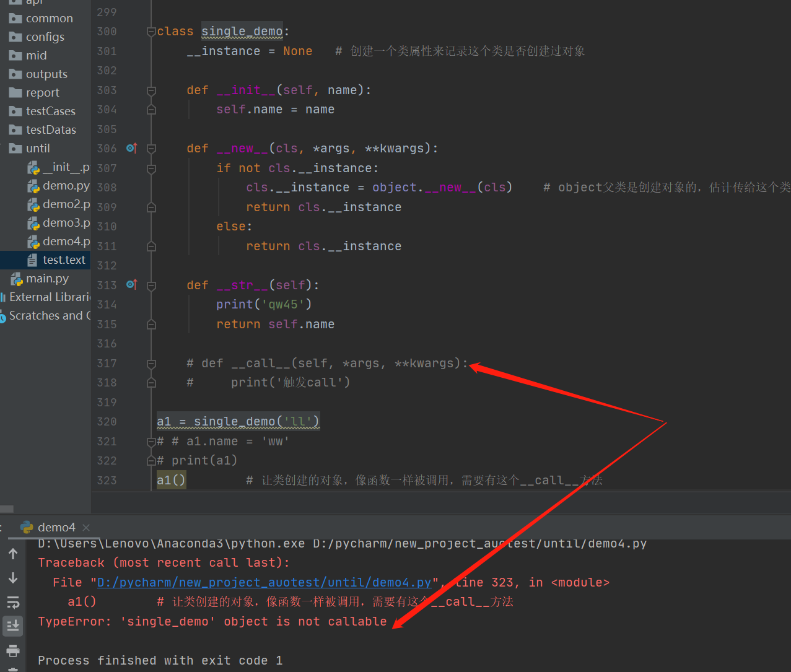Close the demo4 run tab

(86, 527)
